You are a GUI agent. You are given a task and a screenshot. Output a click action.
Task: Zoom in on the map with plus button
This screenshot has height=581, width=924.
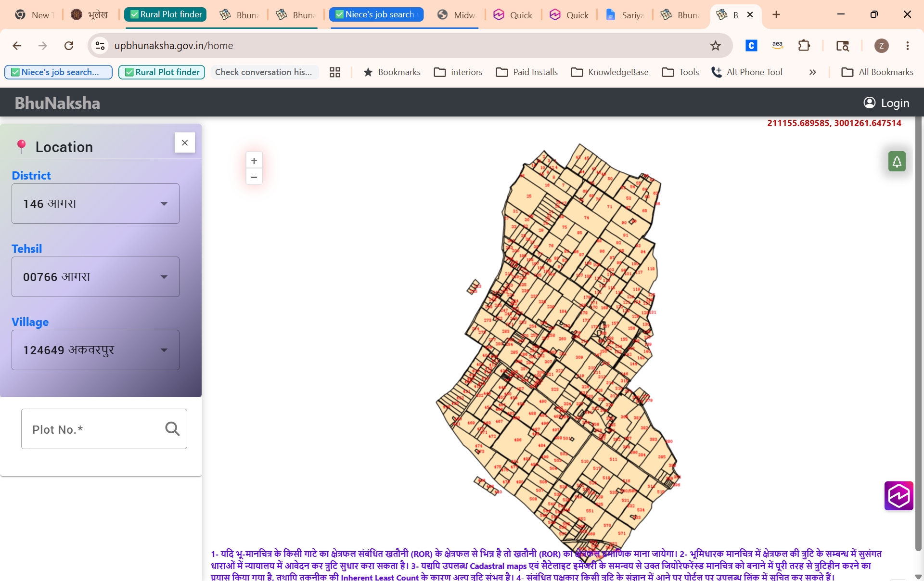coord(254,161)
